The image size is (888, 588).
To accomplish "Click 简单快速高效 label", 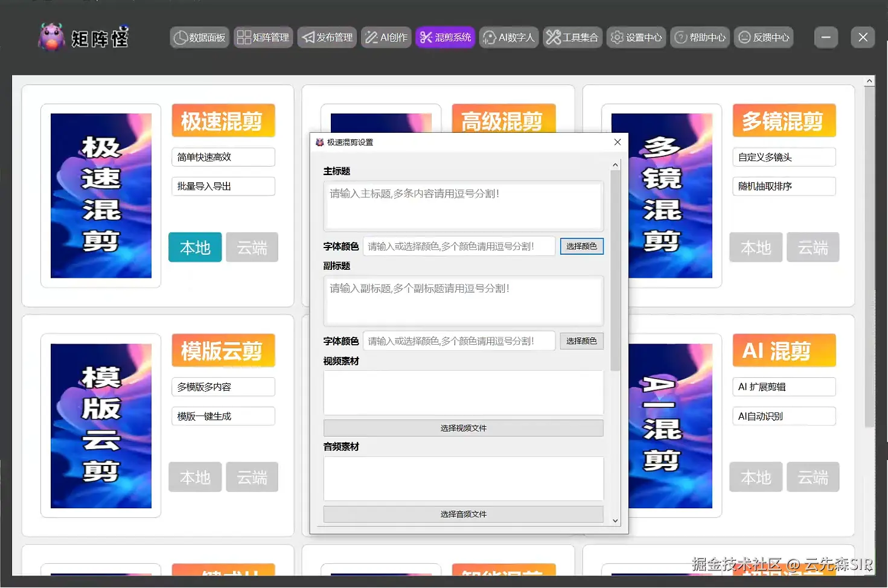I will click(x=223, y=157).
